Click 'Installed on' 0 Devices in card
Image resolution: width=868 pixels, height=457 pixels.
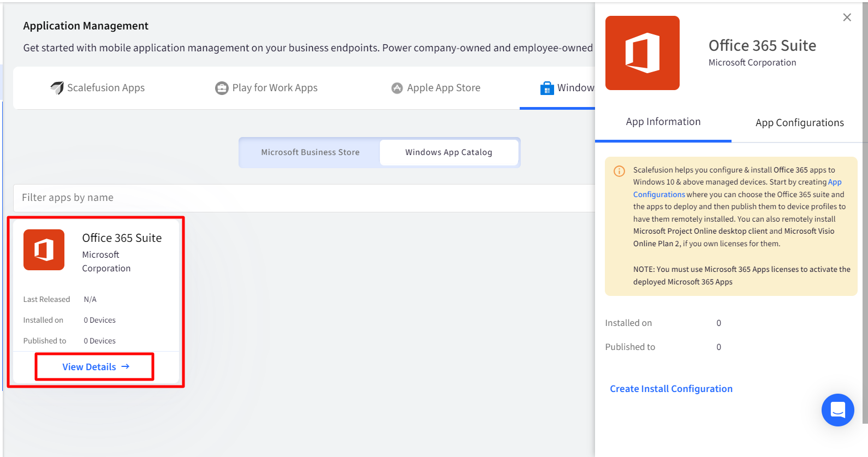pyautogui.click(x=99, y=320)
